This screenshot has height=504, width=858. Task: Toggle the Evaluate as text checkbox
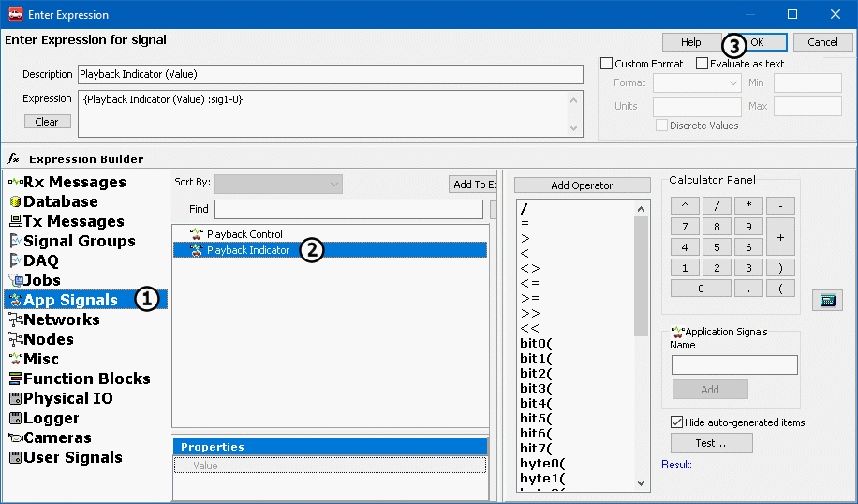703,64
